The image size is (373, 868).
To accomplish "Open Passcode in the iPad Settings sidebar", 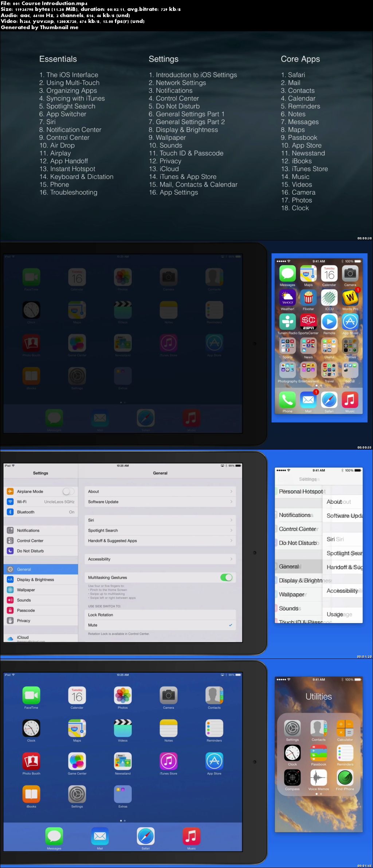I will [41, 610].
